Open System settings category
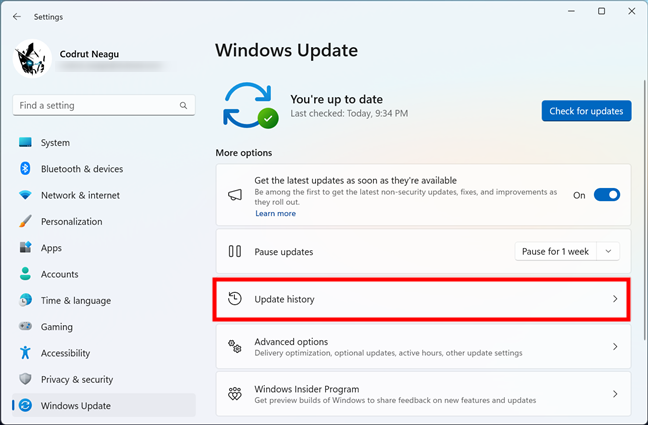The width and height of the screenshot is (648, 425). 55,143
